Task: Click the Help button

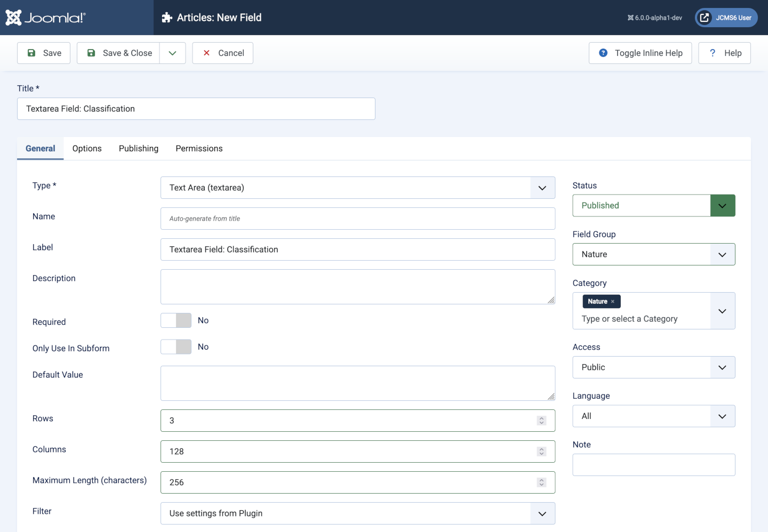Action: coord(724,53)
